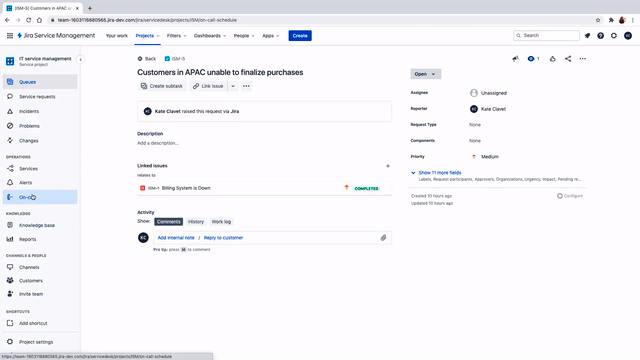640x360 pixels.
Task: Open the Dashboards dropdown menu
Action: click(x=210, y=36)
